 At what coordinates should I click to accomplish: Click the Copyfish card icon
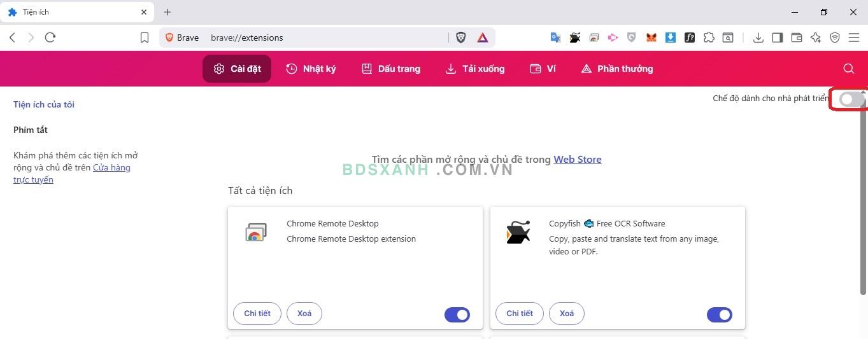tap(518, 232)
